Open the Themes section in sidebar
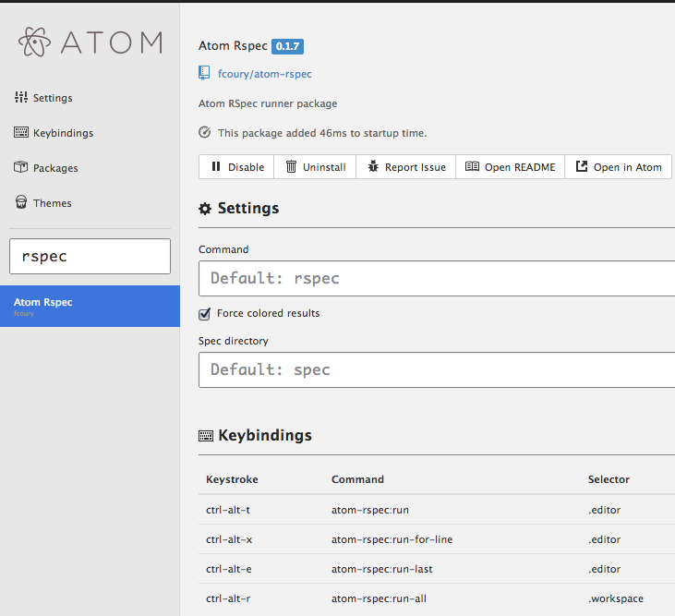 click(x=52, y=203)
